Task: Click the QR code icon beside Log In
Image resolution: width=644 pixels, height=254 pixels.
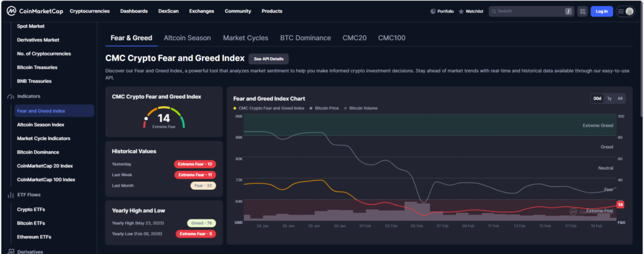Action: 582,11
